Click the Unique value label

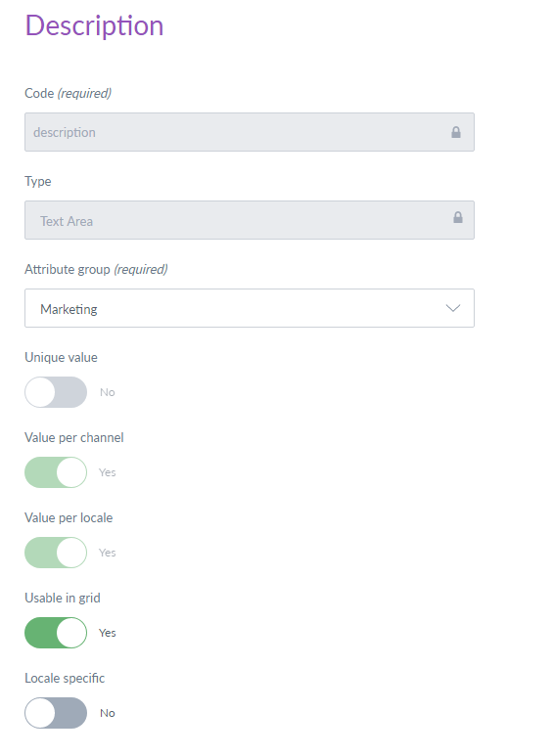click(x=61, y=357)
